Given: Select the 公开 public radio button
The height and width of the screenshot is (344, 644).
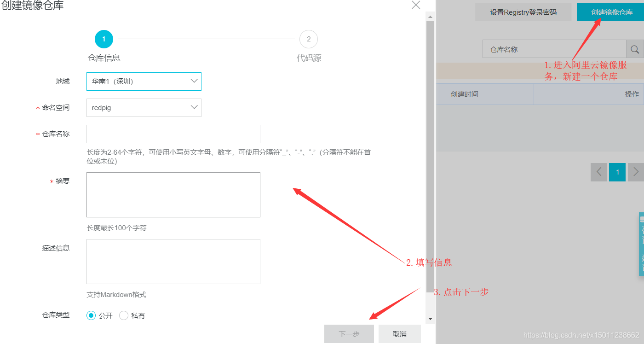Looking at the screenshot, I should pos(91,315).
